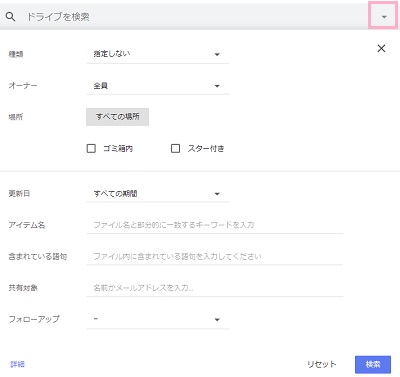Image resolution: width=400 pixels, height=377 pixels.
Task: Check the スター付き checkbox
Action: (x=175, y=148)
